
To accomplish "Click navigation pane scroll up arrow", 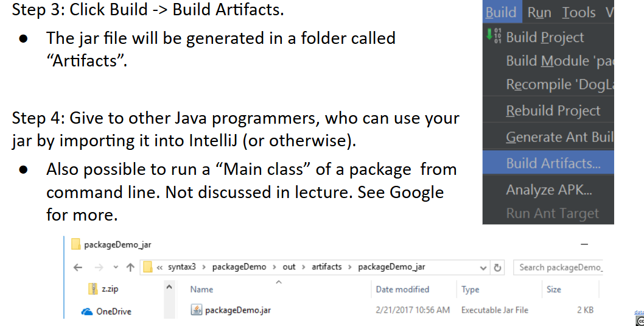I will coord(169,288).
